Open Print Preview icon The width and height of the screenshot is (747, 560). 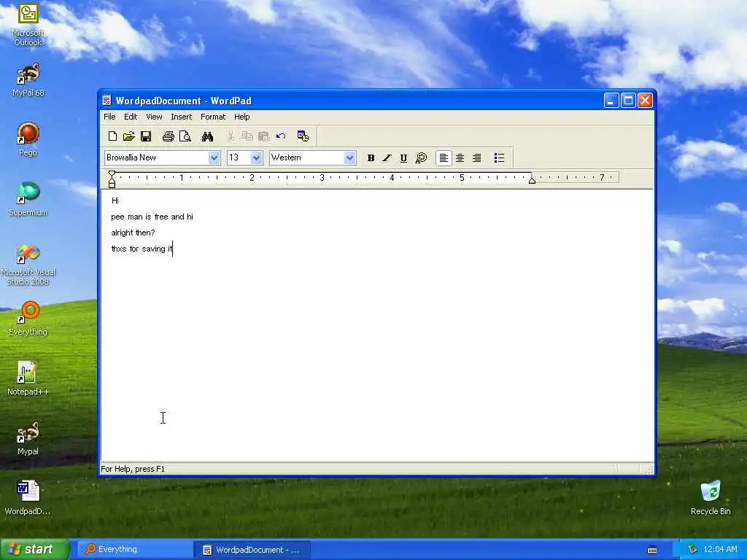point(185,136)
